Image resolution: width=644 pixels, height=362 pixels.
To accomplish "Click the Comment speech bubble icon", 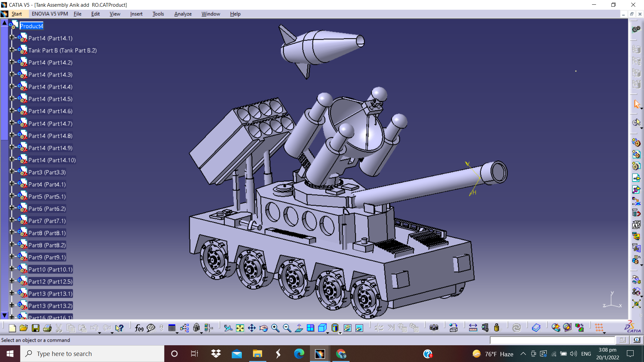I will tap(151, 328).
